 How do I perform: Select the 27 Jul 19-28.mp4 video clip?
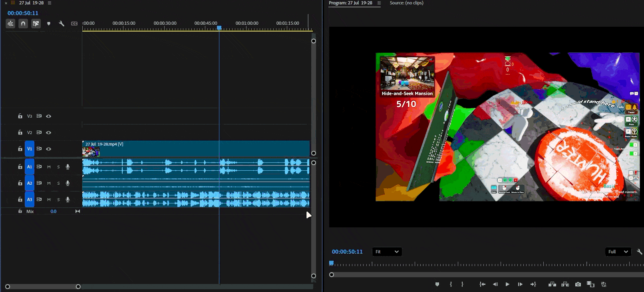(196, 149)
